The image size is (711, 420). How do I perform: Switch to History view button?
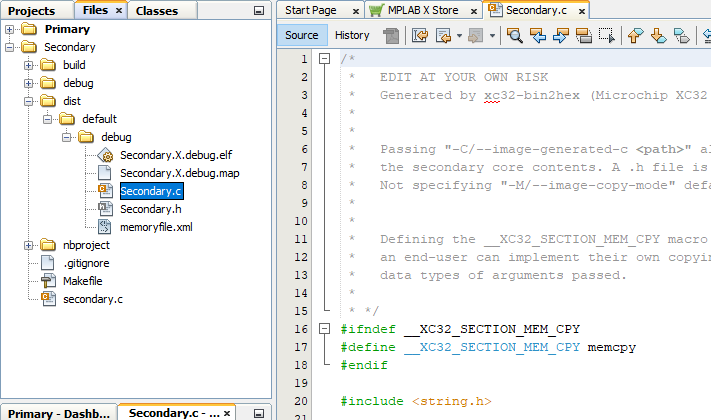pos(352,35)
